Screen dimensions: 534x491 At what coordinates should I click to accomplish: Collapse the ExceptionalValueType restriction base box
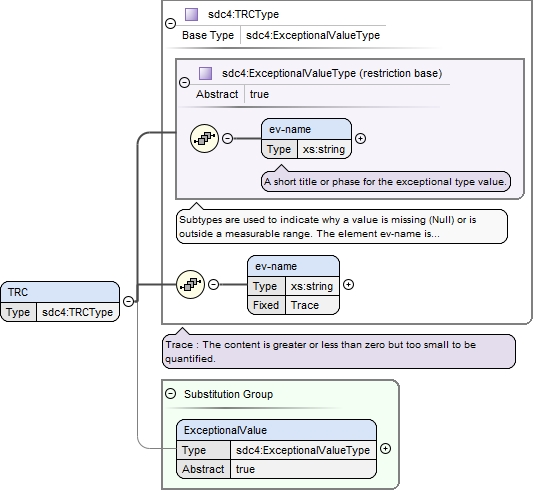(184, 82)
